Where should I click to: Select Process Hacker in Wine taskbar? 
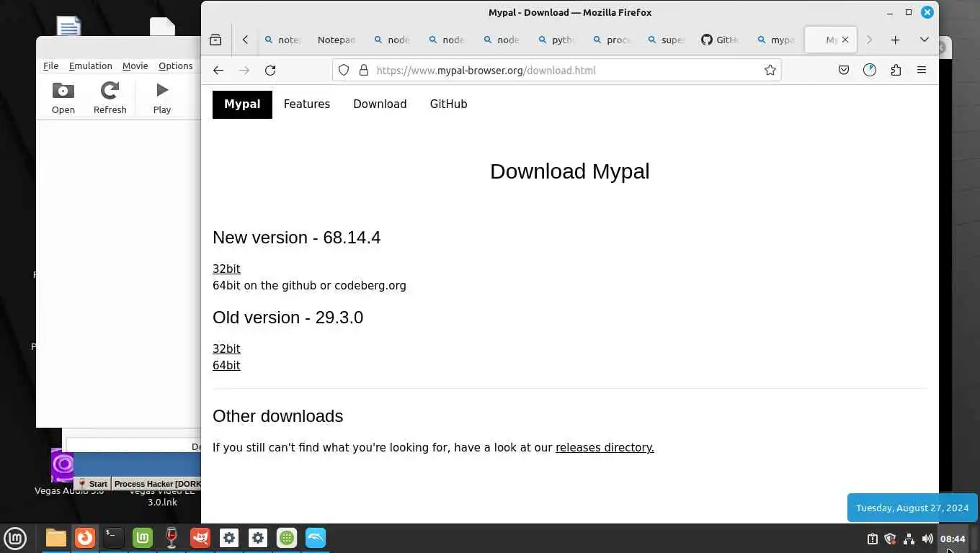coord(157,484)
